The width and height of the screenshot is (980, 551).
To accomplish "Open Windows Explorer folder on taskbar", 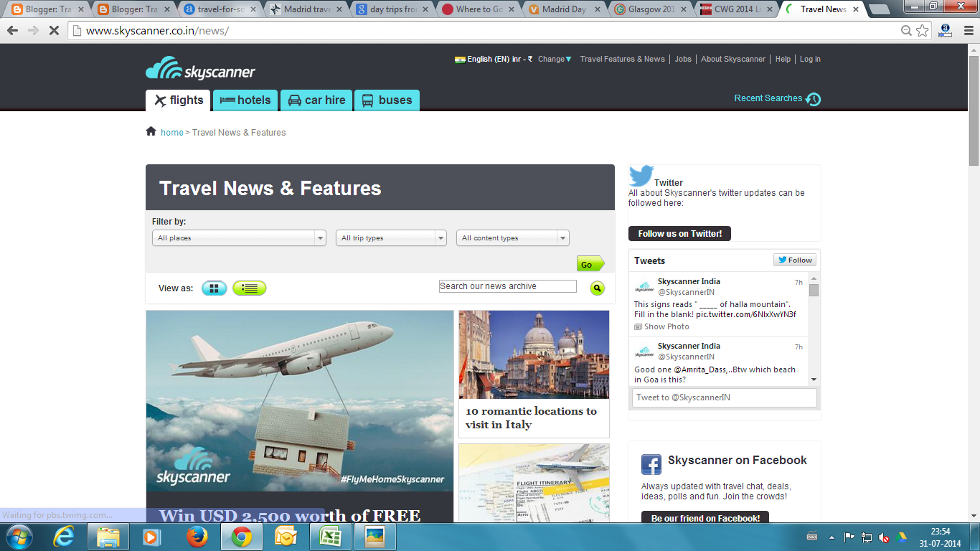I will pyautogui.click(x=108, y=537).
